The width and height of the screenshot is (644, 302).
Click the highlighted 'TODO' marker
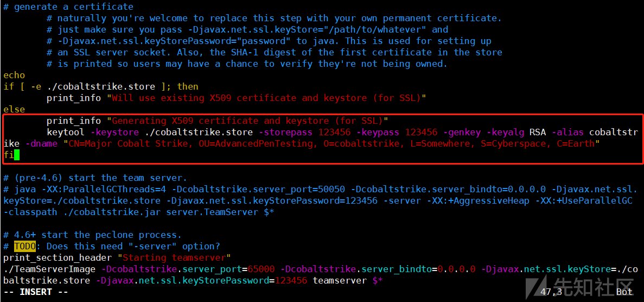(x=24, y=246)
